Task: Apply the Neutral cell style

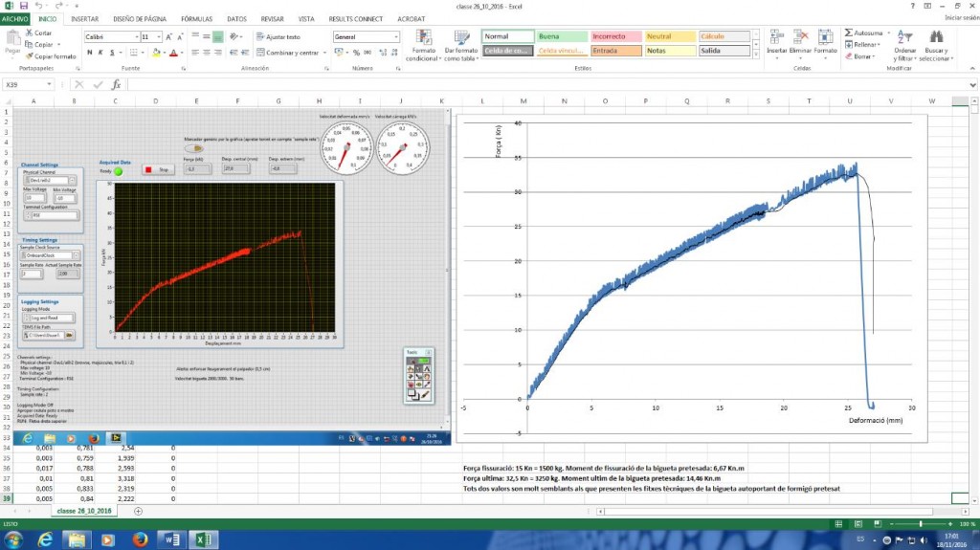Action: (669, 36)
